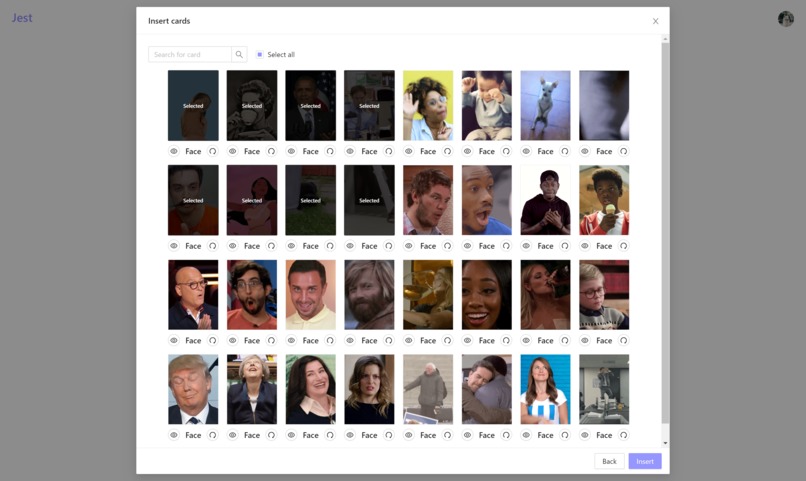This screenshot has width=806, height=481.
Task: Click the Insert button
Action: [x=645, y=461]
